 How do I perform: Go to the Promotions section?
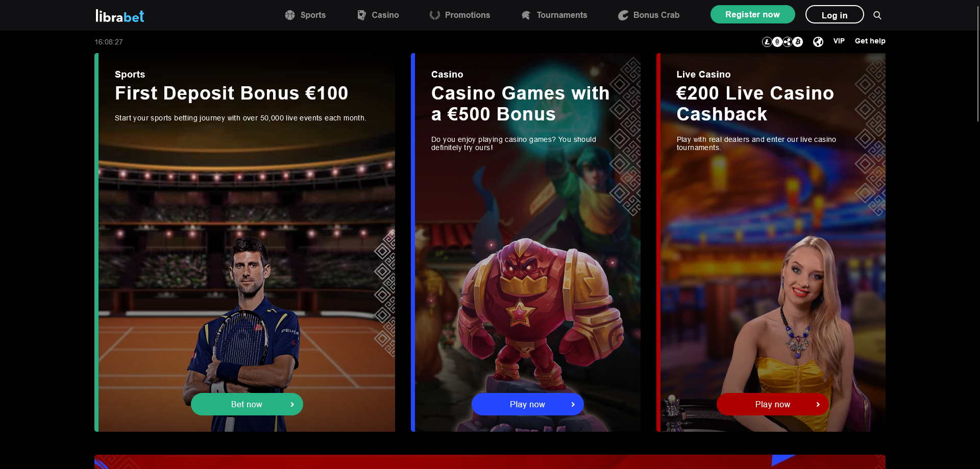460,15
